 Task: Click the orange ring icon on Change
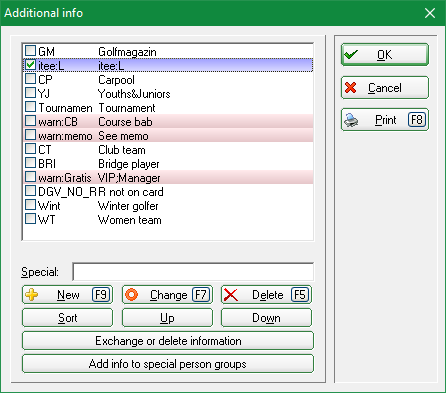(132, 295)
